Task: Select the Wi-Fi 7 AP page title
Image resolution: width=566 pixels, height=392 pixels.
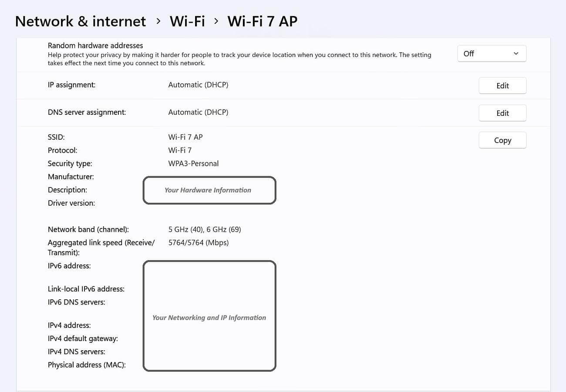Action: coord(262,21)
